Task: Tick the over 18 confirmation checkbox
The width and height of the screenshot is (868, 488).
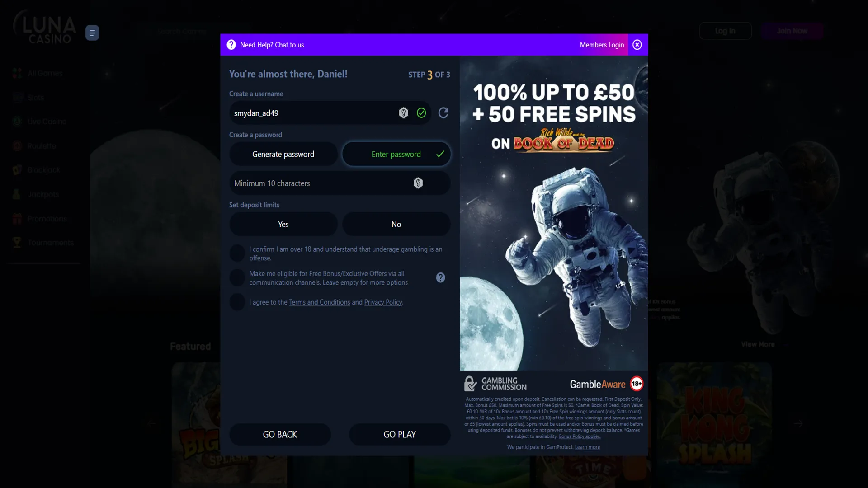Action: [237, 253]
